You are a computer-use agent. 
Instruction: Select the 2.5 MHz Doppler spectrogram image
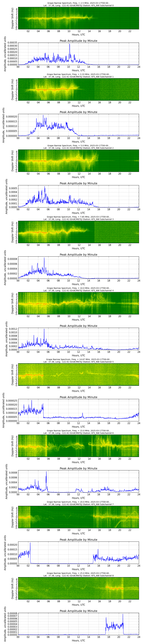point(79,18)
